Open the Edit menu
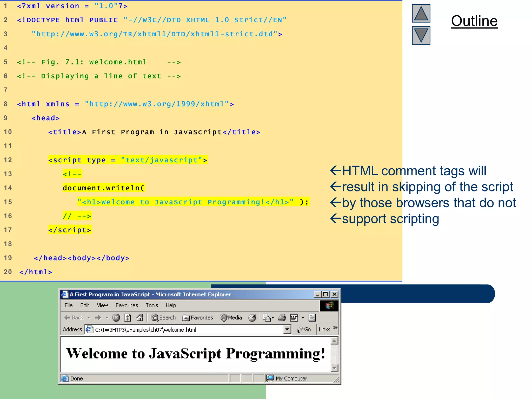 (x=85, y=305)
